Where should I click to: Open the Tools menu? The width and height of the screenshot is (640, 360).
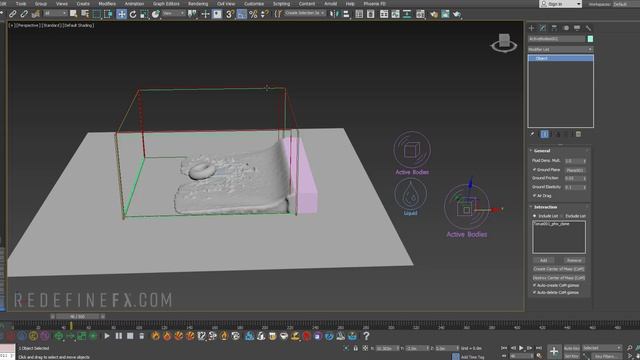coord(21,4)
